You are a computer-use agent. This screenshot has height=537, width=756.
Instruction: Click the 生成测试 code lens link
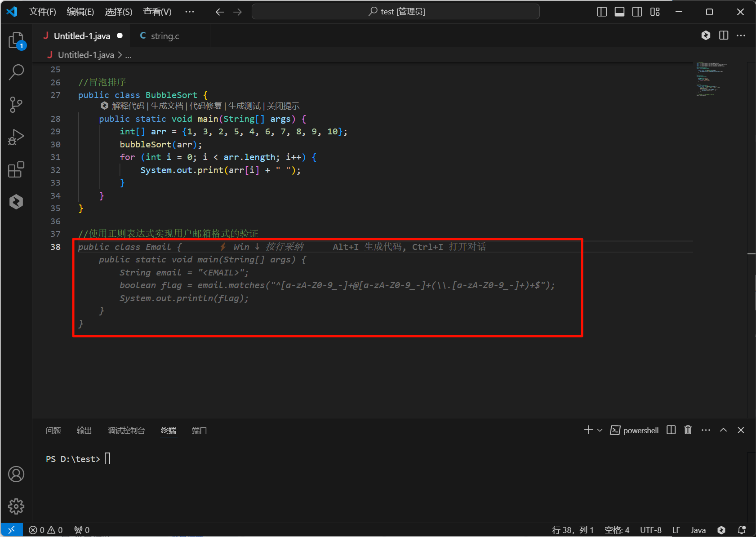(x=244, y=106)
